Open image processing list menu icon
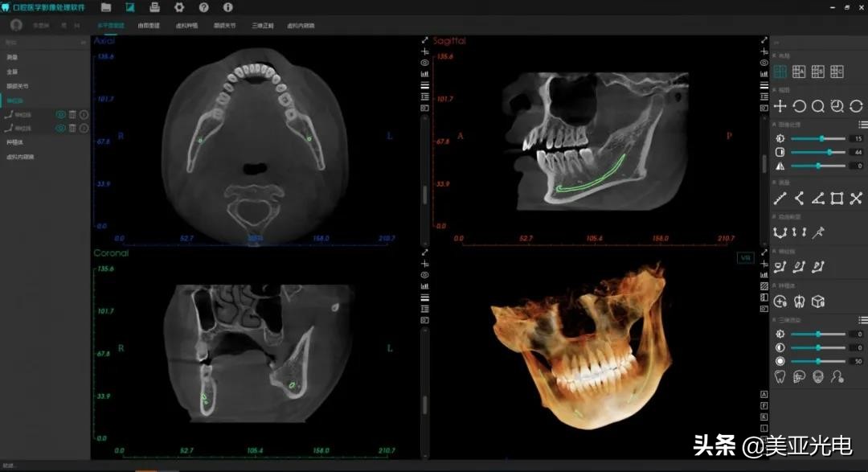 tap(862, 125)
